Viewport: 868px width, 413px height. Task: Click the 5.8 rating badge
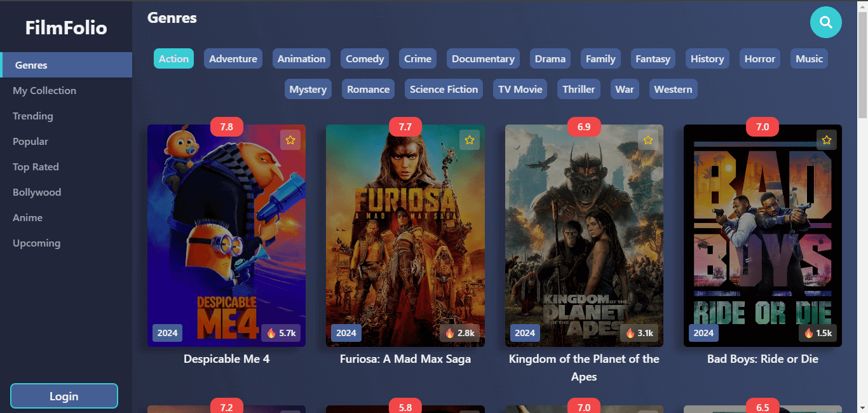405,406
